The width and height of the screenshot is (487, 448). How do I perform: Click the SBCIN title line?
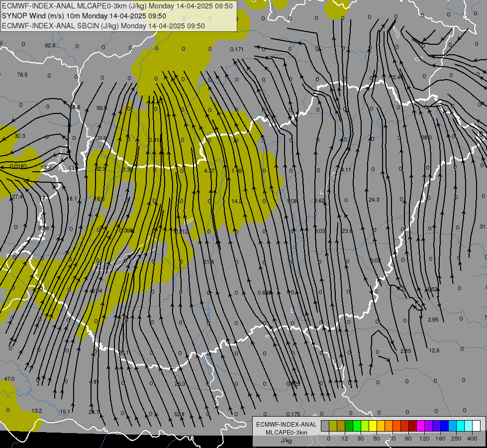click(x=103, y=26)
